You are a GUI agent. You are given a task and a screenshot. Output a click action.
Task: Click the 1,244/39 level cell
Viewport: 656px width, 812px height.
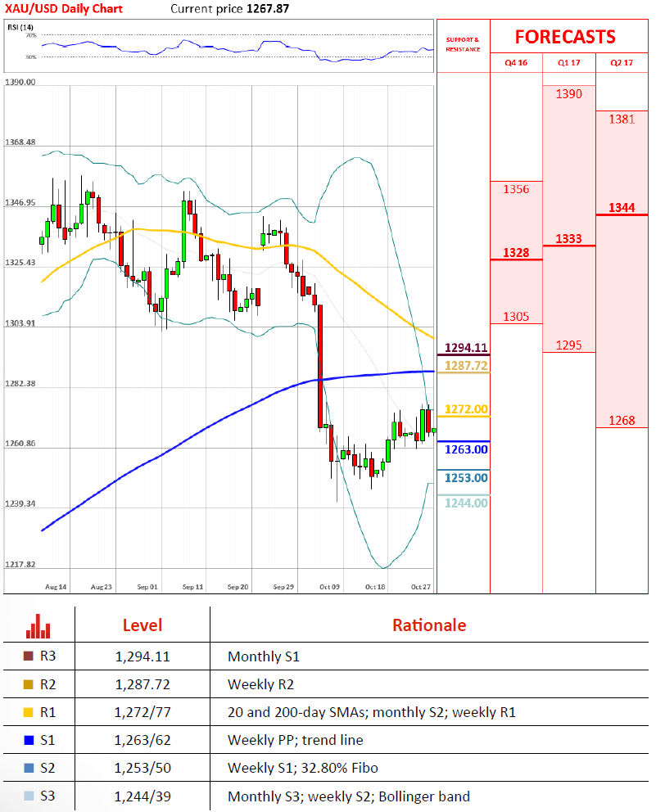pyautogui.click(x=143, y=796)
